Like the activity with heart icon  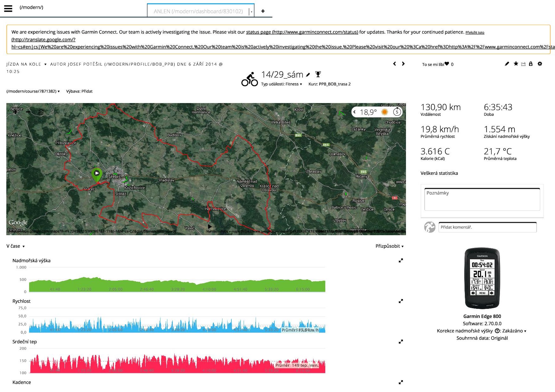point(447,64)
